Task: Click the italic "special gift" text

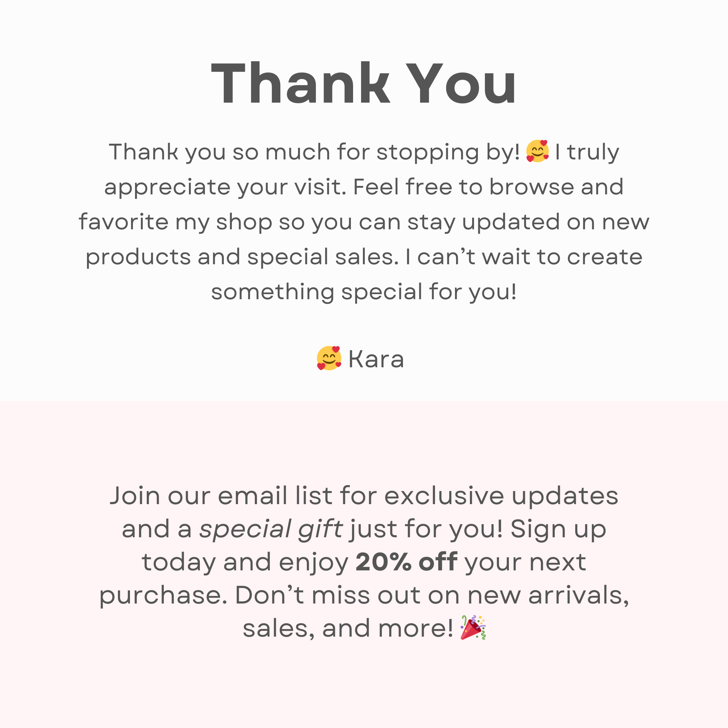Action: click(x=271, y=529)
